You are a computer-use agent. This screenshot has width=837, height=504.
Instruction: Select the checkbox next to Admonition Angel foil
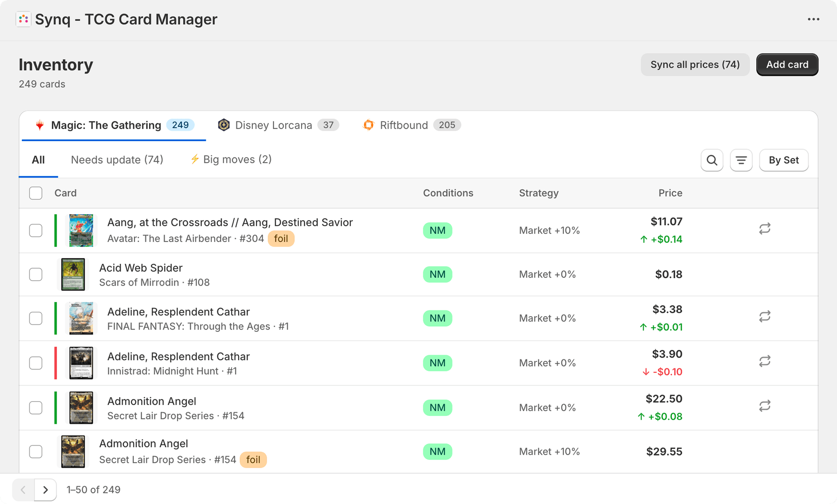click(x=35, y=451)
